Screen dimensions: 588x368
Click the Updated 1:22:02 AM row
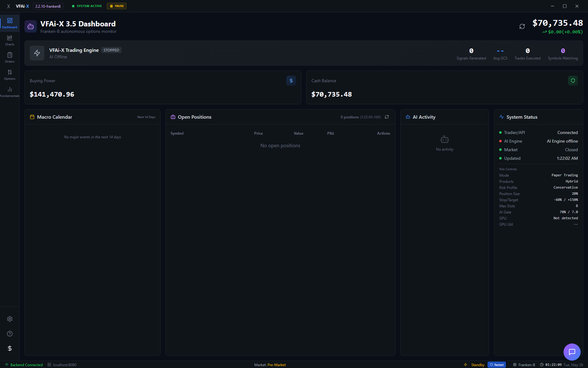pos(538,158)
